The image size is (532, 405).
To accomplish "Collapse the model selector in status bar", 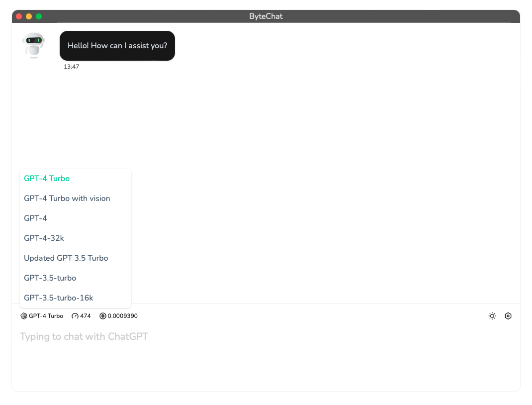I will (42, 316).
